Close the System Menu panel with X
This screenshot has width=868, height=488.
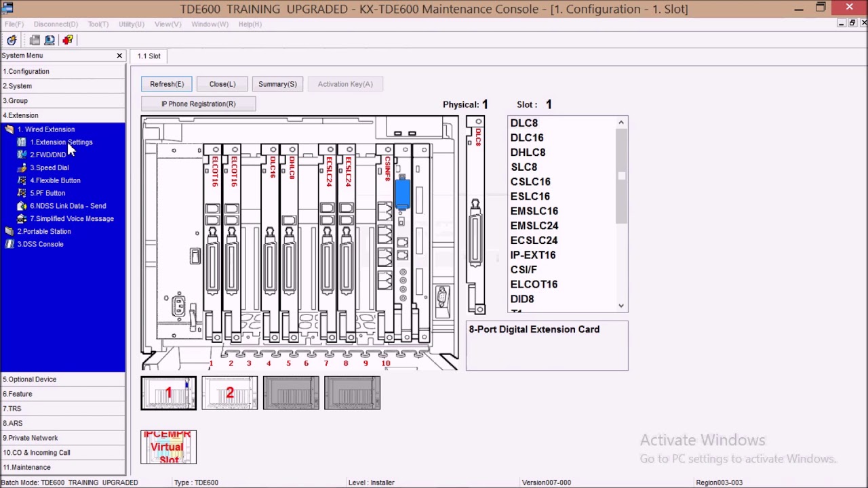pos(119,56)
